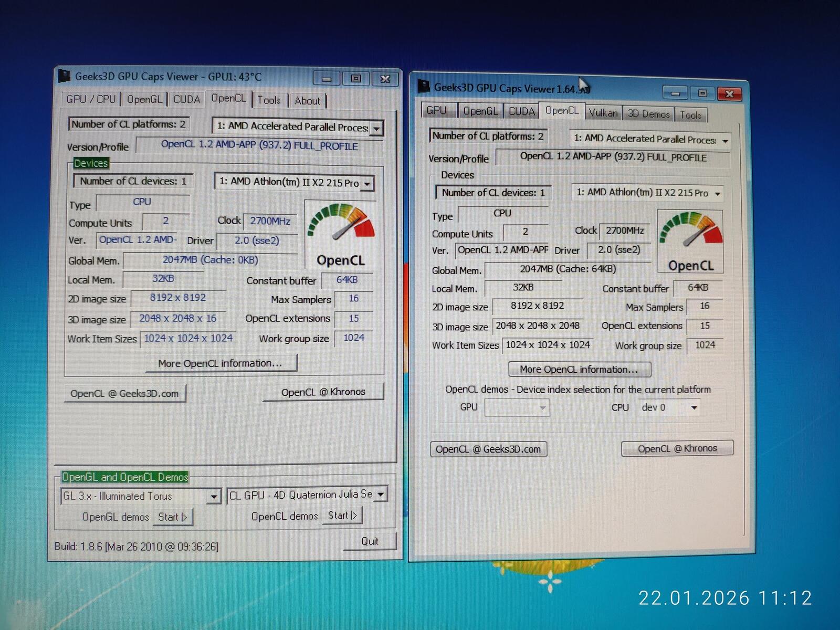Click the Build 1.8.6 status text

[136, 547]
